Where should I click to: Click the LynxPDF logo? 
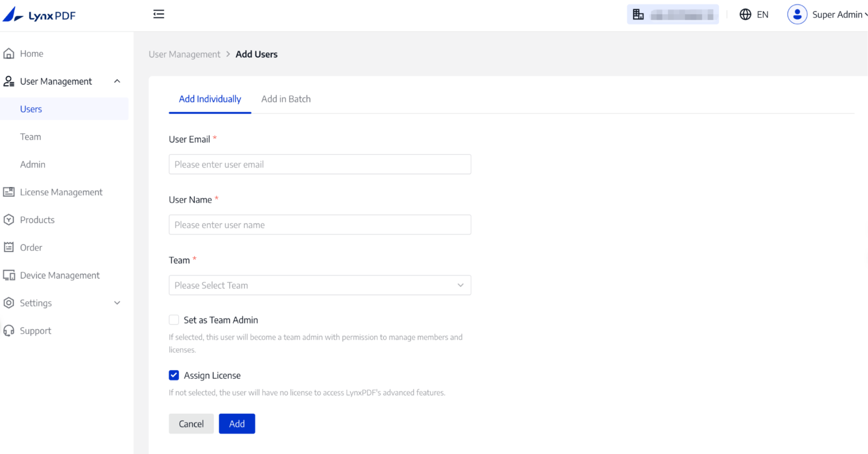point(39,15)
